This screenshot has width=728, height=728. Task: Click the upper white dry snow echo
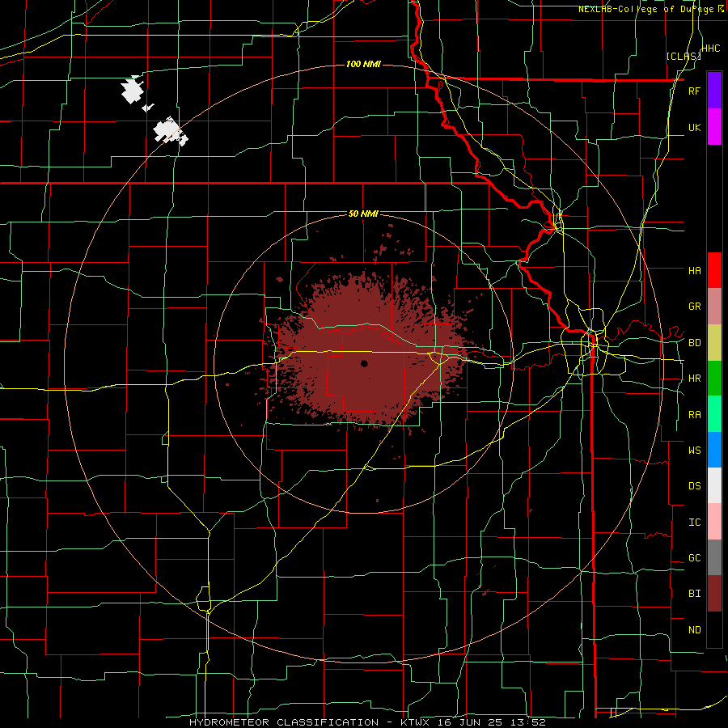[133, 91]
